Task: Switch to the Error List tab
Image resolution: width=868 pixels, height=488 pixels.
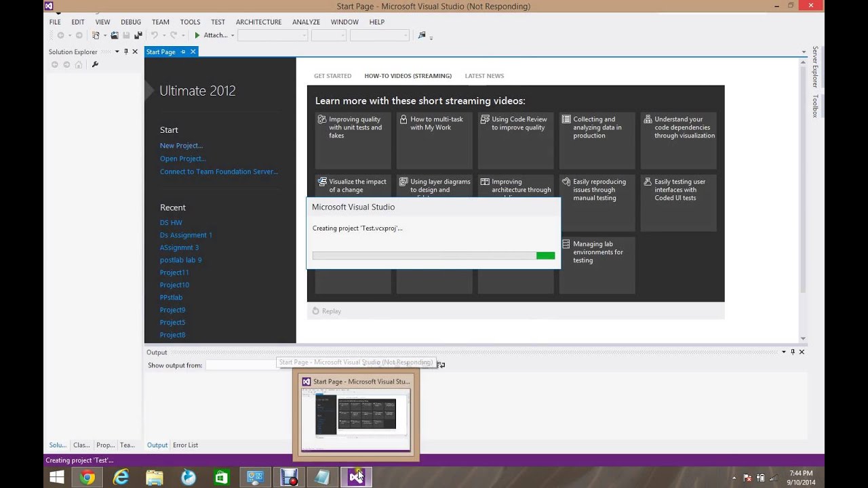Action: (185, 445)
